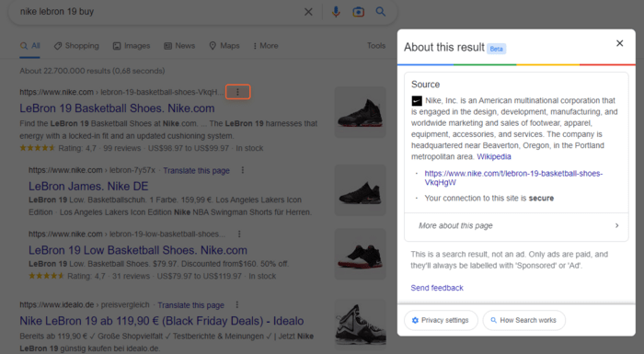Viewport: 644px width, 354px height.
Task: Click the shoe thumbnail of LeBron James Nike DE
Action: pos(360,190)
